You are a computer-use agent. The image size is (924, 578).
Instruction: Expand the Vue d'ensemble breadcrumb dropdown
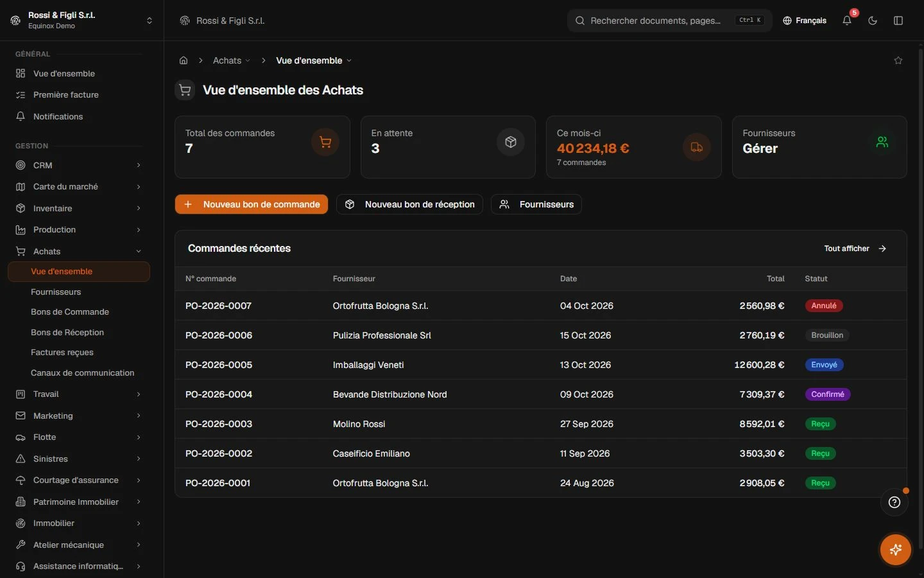pos(314,60)
